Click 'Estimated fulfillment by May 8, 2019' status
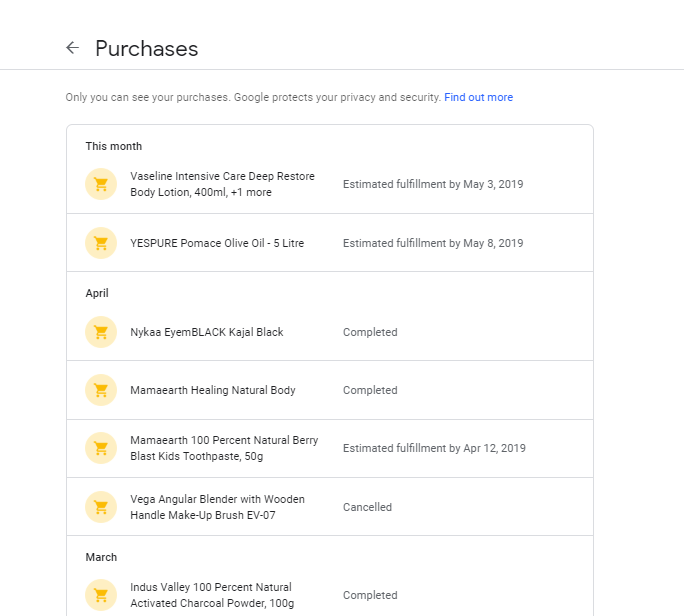 tap(433, 243)
